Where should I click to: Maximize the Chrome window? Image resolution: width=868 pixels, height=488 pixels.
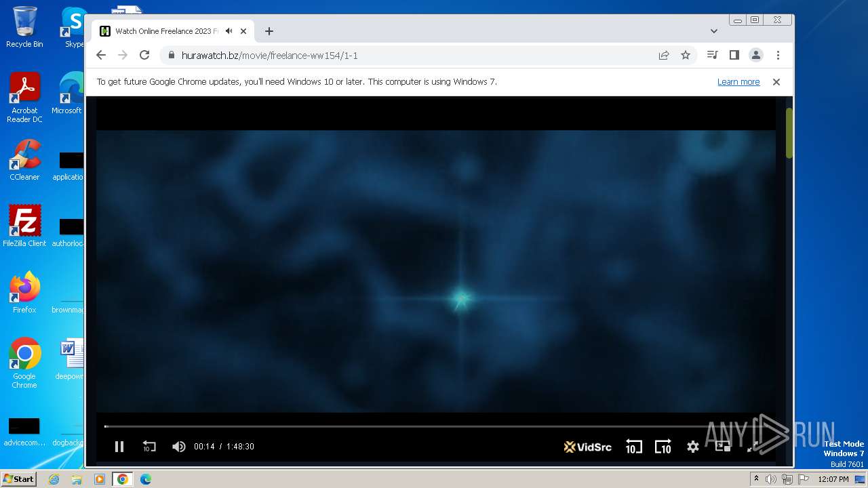(x=755, y=20)
